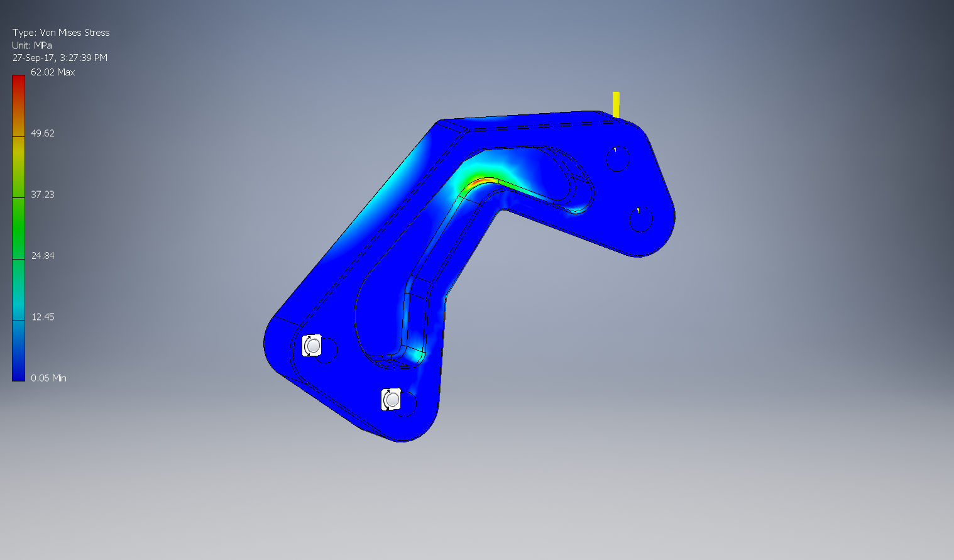The width and height of the screenshot is (954, 560).
Task: Click the 27-Sep-17 timestamp label
Action: [60, 58]
